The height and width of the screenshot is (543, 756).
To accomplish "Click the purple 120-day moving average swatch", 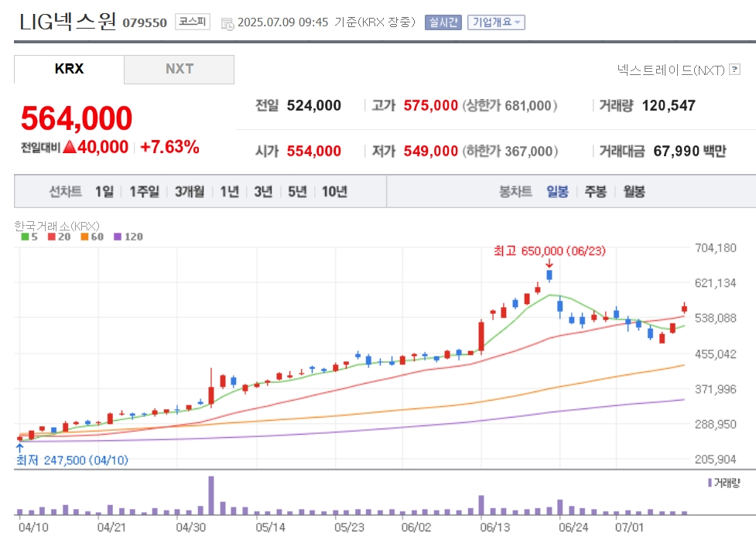I will (x=117, y=237).
